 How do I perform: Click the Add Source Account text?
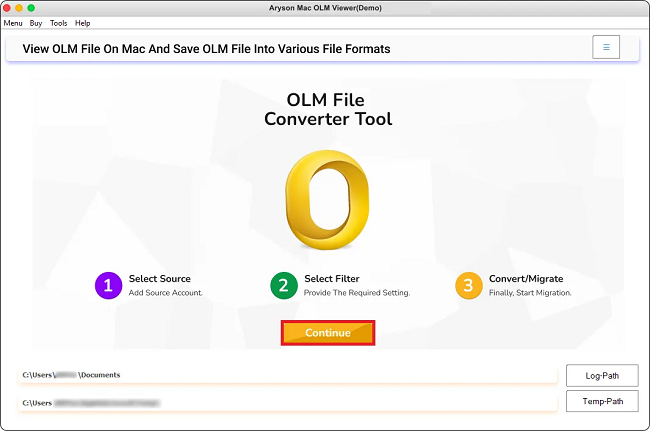coord(165,293)
